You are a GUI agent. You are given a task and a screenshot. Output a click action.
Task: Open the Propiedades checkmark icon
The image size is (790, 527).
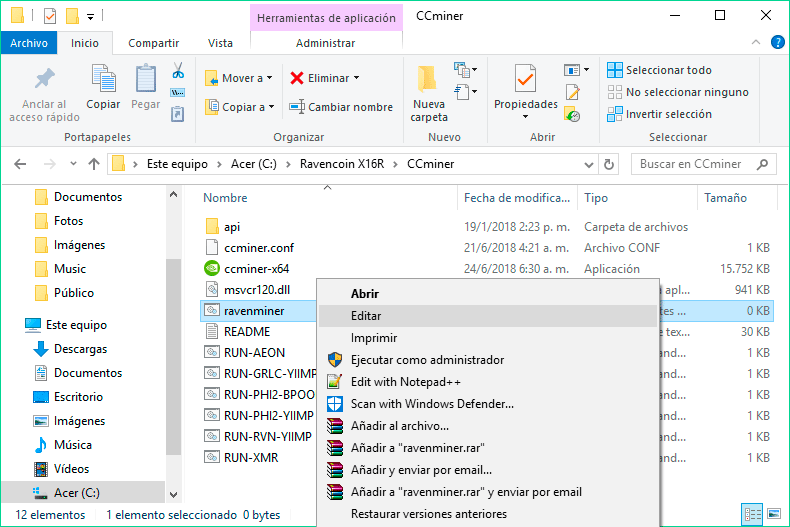coord(525,79)
